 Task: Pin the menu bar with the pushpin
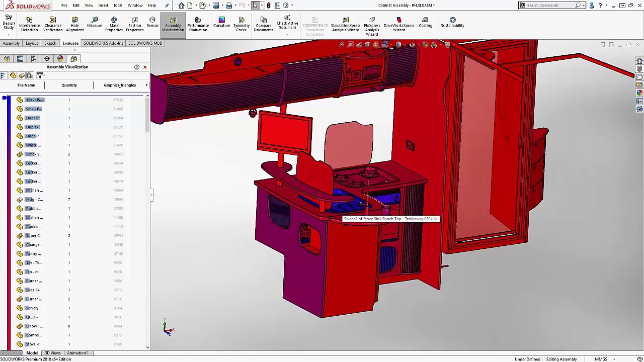tap(167, 5)
